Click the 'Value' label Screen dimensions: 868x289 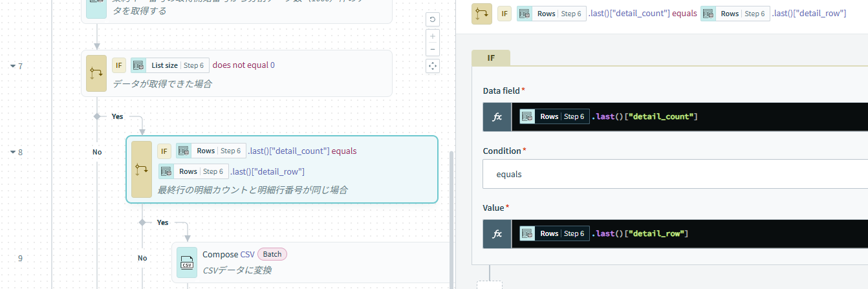[494, 208]
